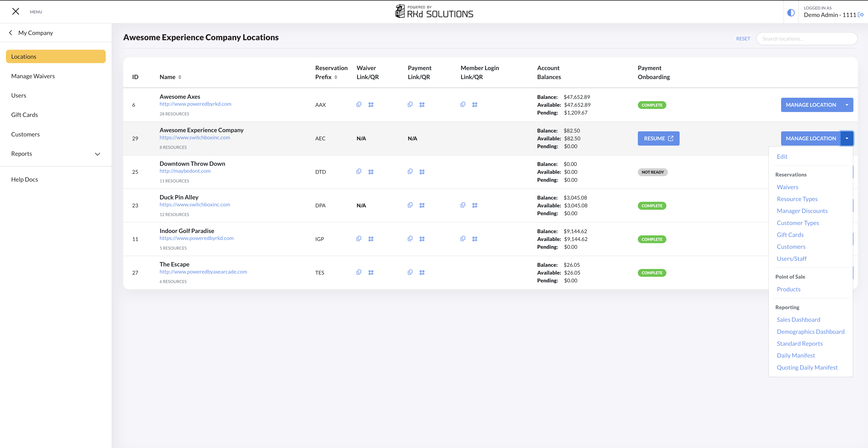
Task: Click Resume payment onboarding button
Action: click(658, 138)
